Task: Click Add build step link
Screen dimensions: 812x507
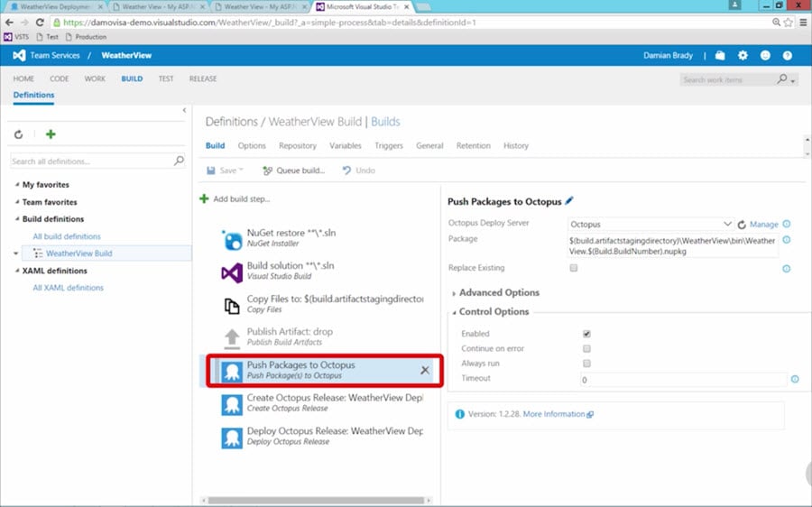Action: click(235, 198)
